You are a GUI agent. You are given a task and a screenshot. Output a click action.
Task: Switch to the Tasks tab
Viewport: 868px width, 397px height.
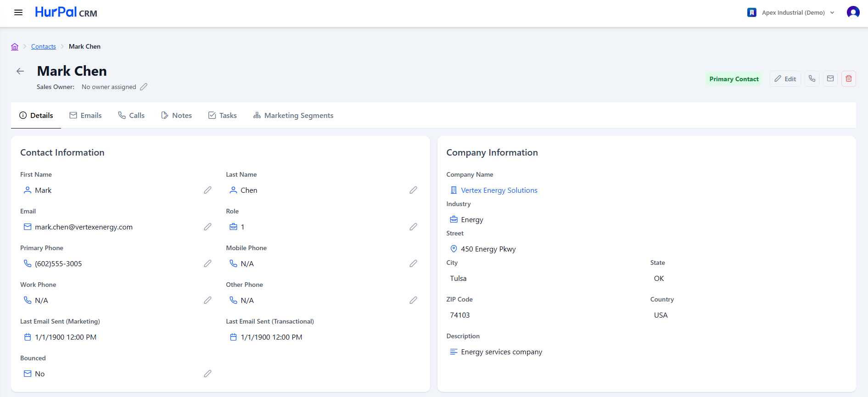[223, 116]
